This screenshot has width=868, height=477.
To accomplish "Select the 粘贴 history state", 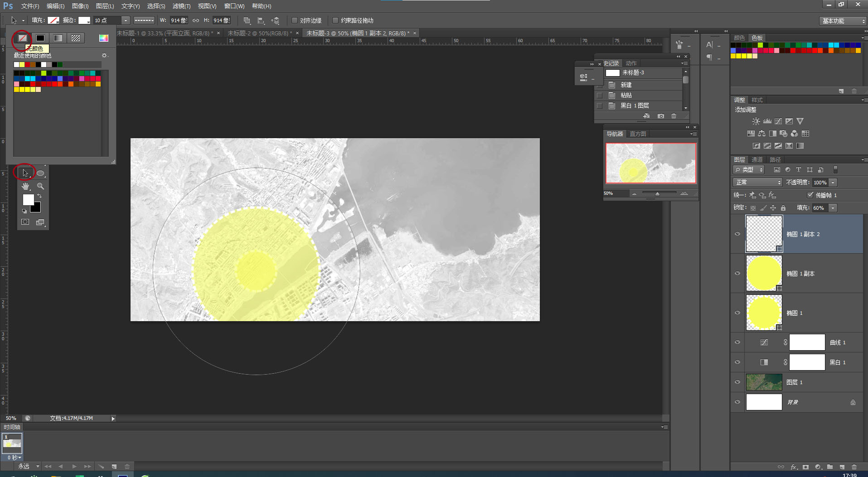I will 626,95.
